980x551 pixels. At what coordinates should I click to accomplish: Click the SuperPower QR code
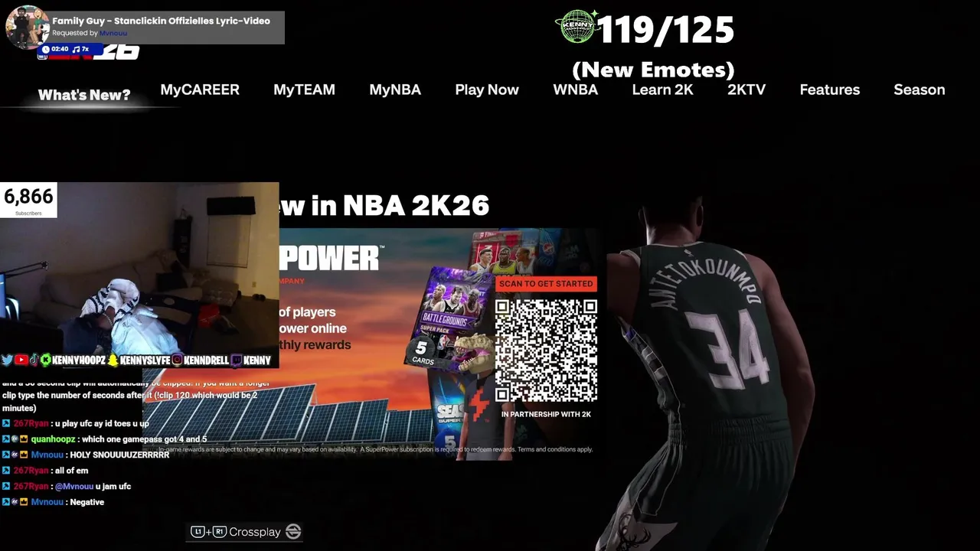coord(546,350)
